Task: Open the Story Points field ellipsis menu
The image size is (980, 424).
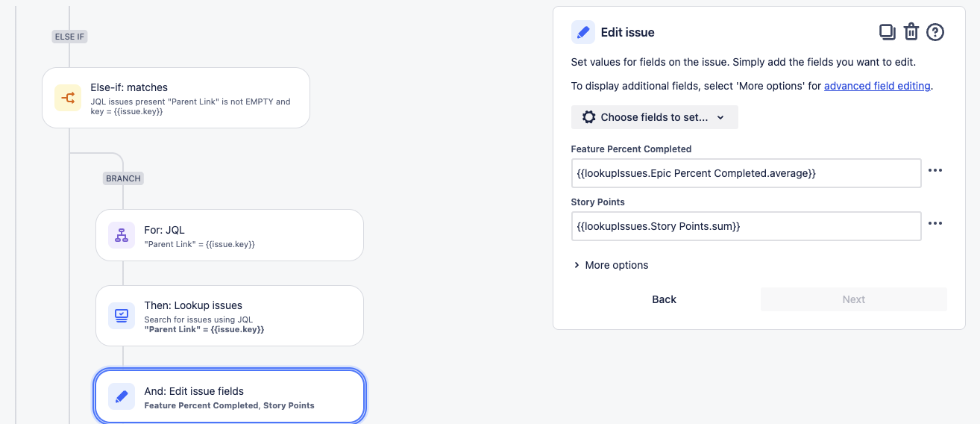Action: click(x=935, y=223)
